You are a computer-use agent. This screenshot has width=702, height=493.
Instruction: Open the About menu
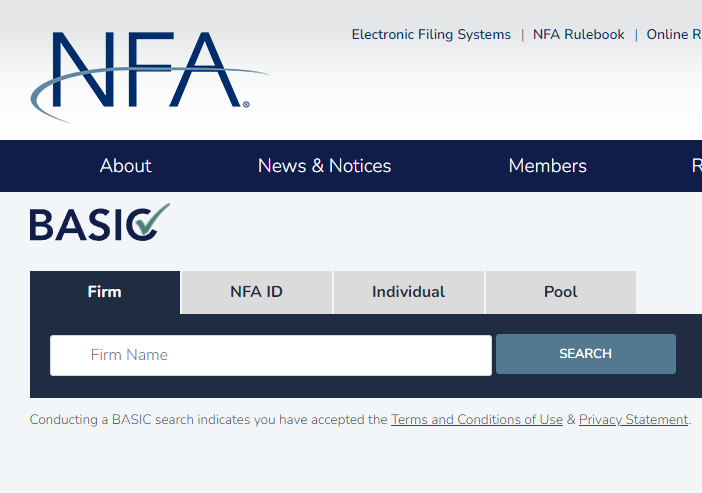tap(125, 166)
